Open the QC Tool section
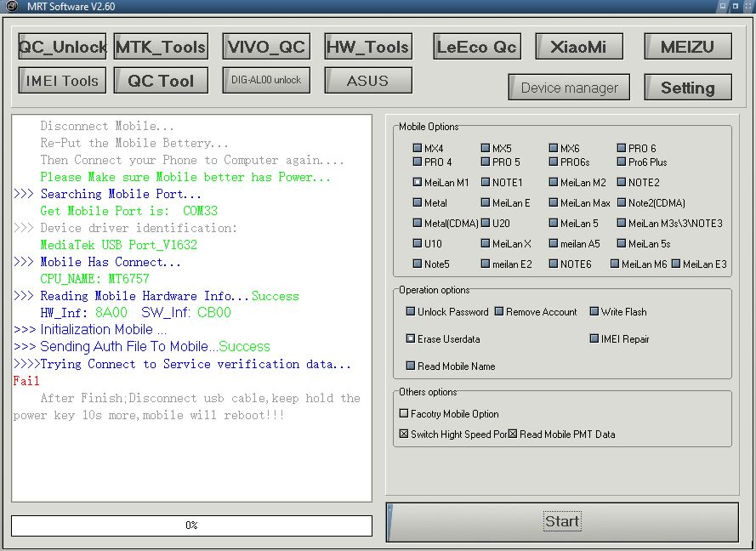 (161, 80)
